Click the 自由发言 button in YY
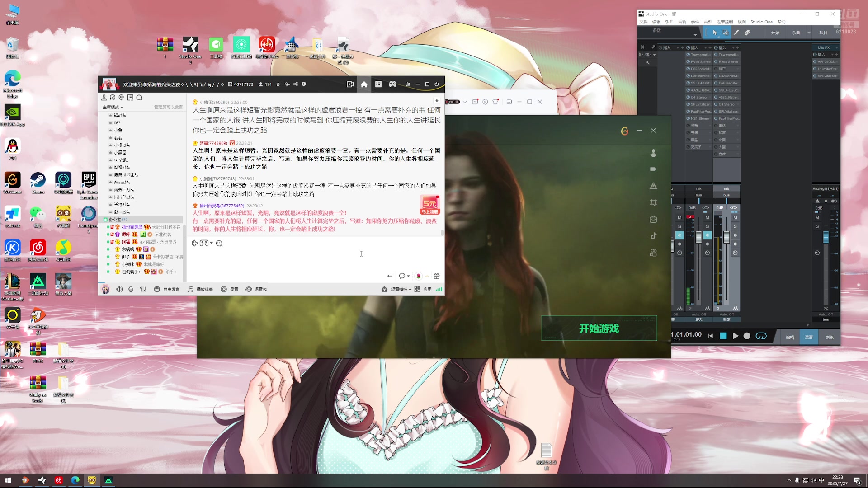Viewport: 868px width, 488px height. [167, 289]
